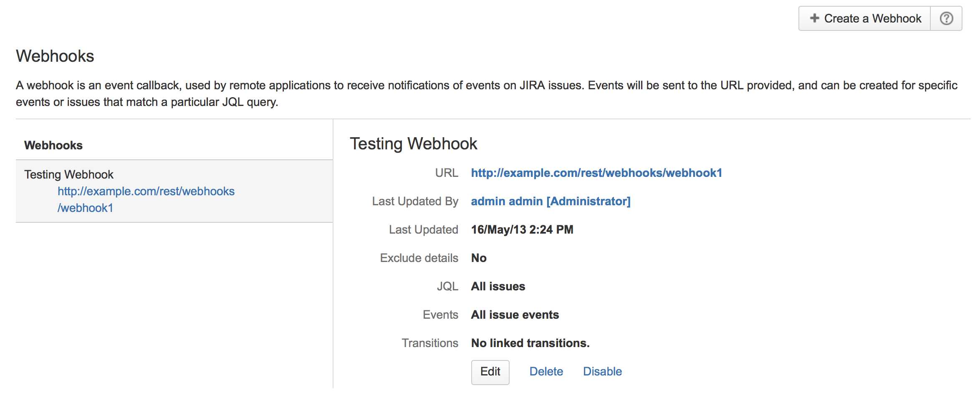Click the bold Webhooks list header

click(53, 145)
